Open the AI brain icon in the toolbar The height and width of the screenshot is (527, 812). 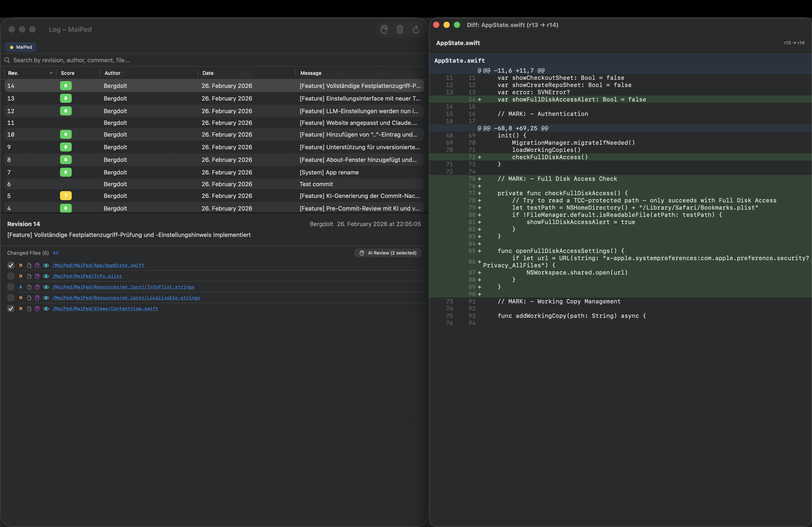click(383, 29)
